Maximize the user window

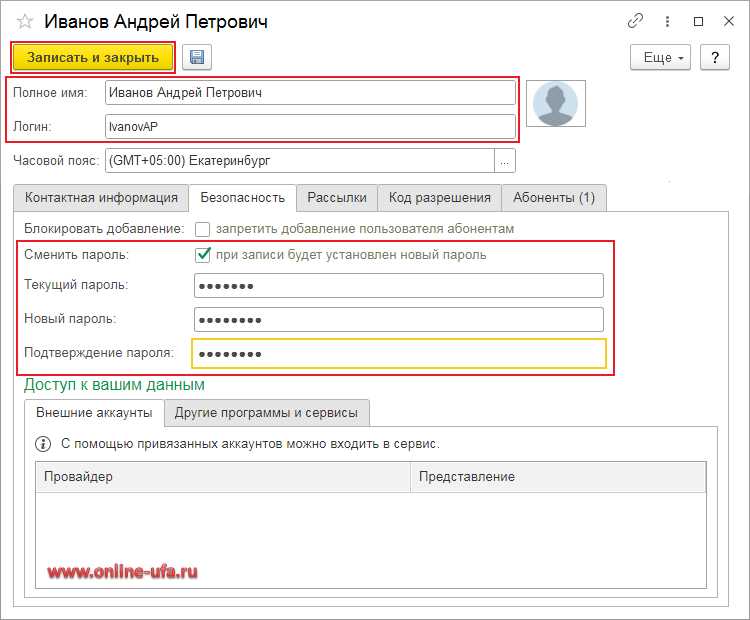pos(698,22)
